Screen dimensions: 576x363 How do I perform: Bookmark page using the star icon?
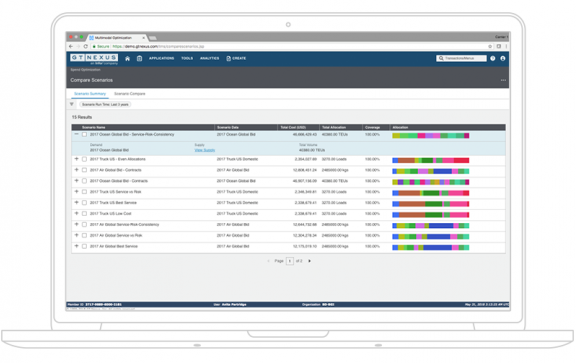(x=490, y=46)
